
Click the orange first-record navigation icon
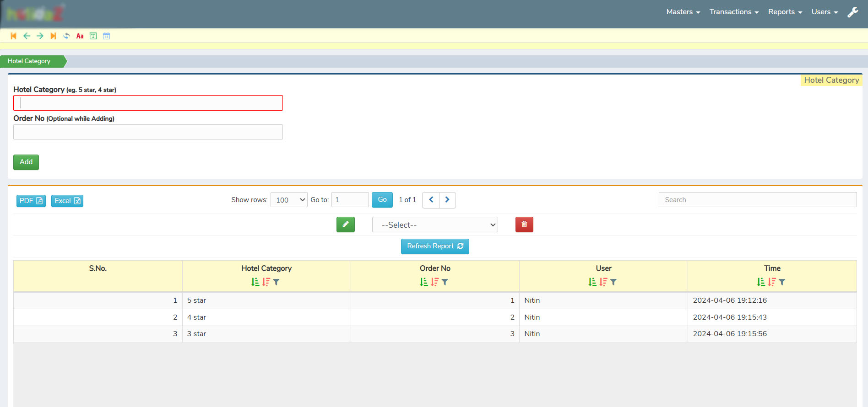[x=13, y=36]
